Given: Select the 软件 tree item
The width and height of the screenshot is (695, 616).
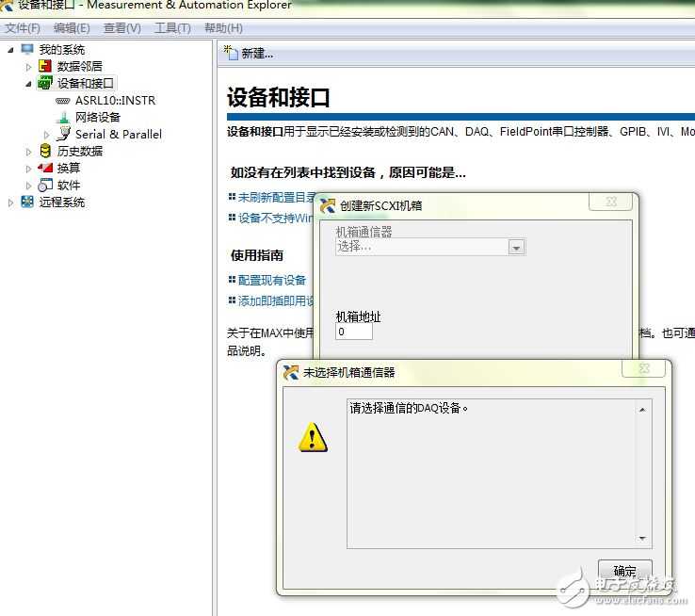Looking at the screenshot, I should pos(68,185).
